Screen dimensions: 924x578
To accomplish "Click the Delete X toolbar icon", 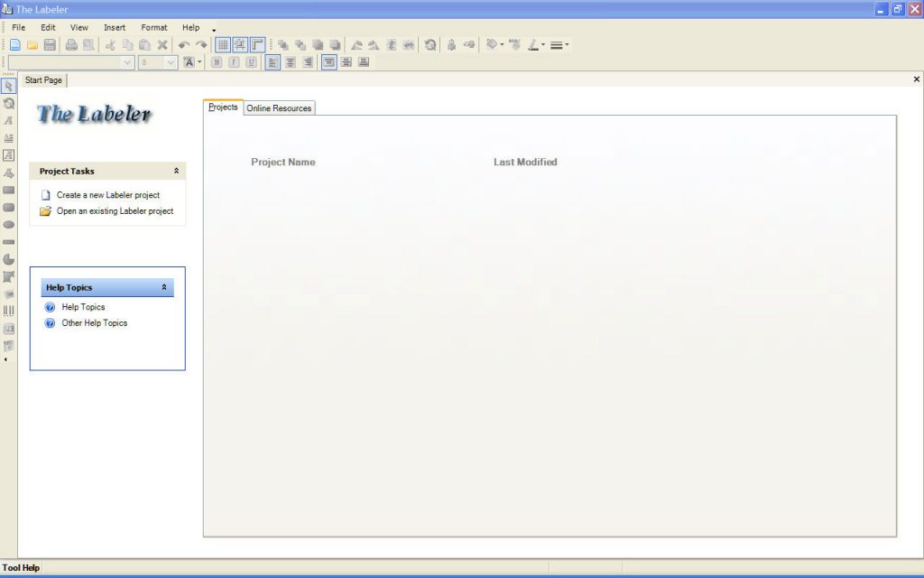I will tap(162, 45).
